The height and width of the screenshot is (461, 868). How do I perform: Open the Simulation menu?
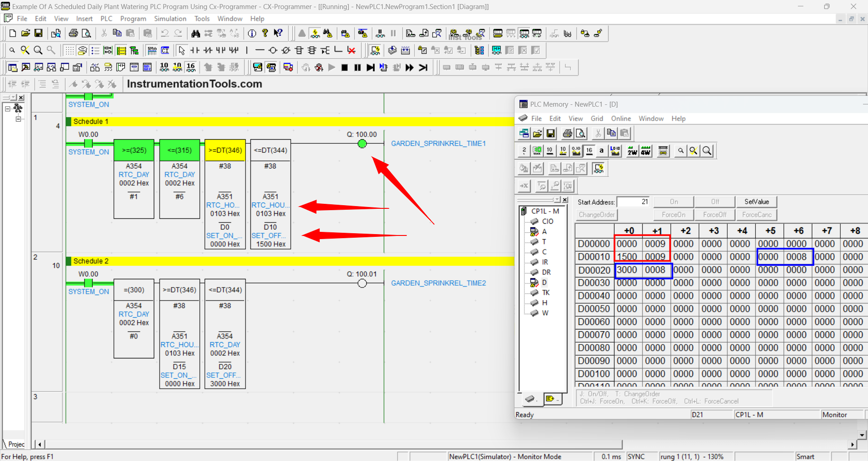click(170, 19)
